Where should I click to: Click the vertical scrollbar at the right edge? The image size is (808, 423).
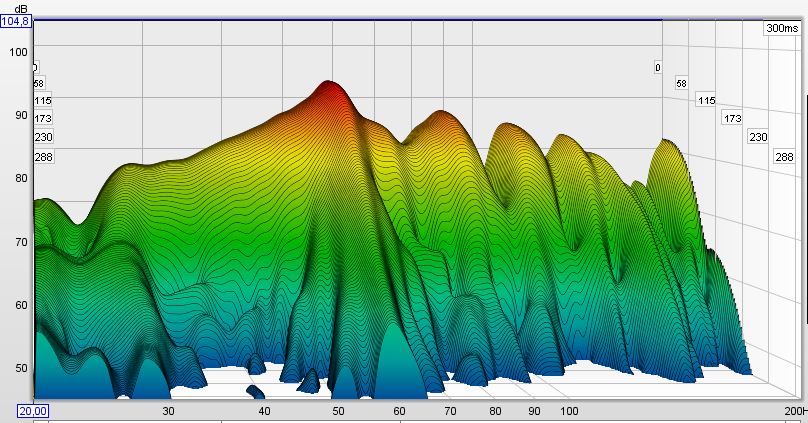[x=804, y=200]
